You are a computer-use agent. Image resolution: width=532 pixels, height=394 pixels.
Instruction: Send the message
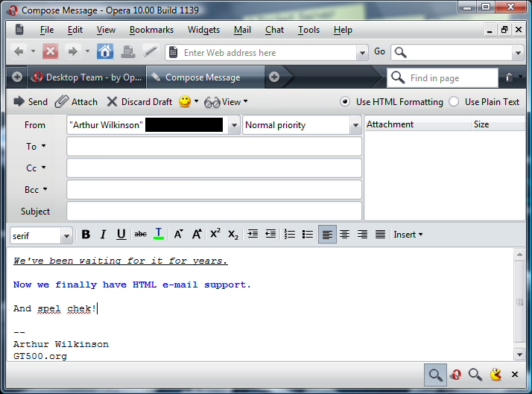pyautogui.click(x=31, y=102)
